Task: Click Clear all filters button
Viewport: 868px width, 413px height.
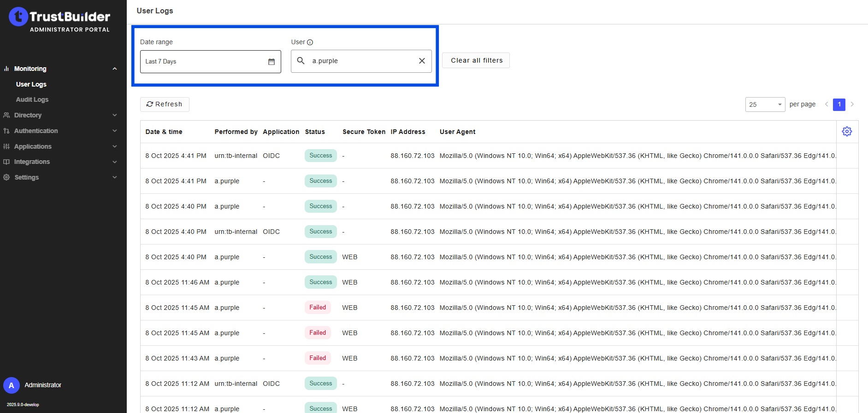Action: (476, 60)
